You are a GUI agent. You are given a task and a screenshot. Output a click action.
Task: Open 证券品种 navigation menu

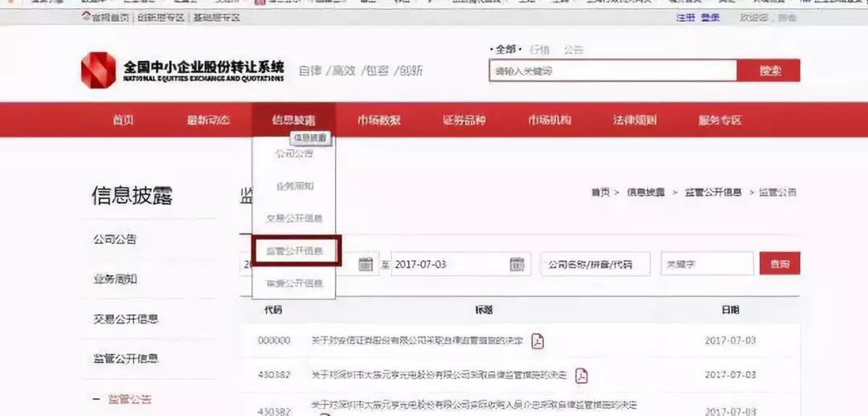coord(464,120)
